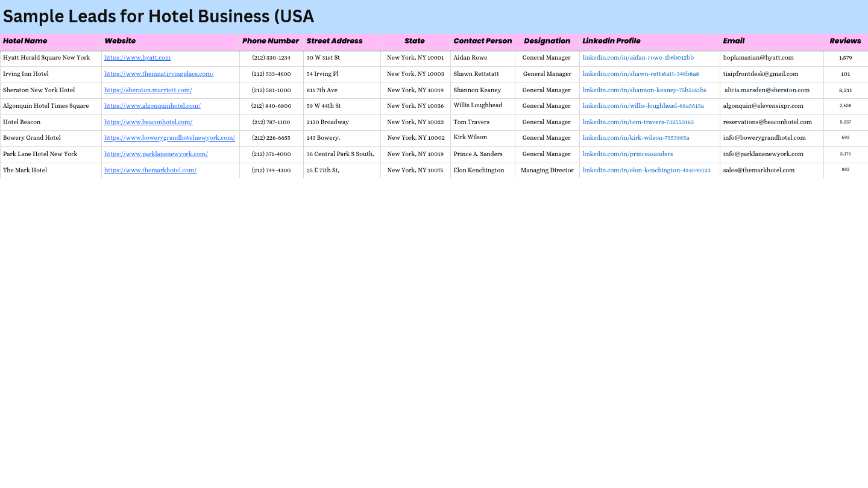Open the Hyatt website link
The image size is (868, 488).
[137, 57]
